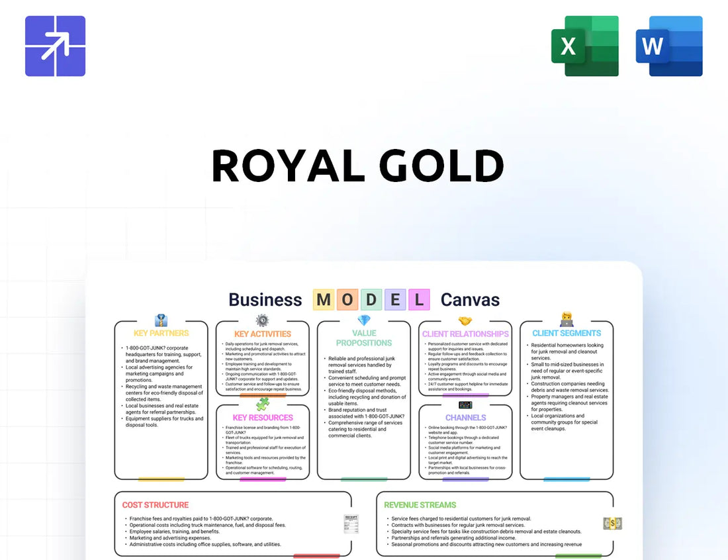Image resolution: width=728 pixels, height=560 pixels.
Task: Click 'Equipment suppliers for trucks' bullet
Action: click(164, 422)
